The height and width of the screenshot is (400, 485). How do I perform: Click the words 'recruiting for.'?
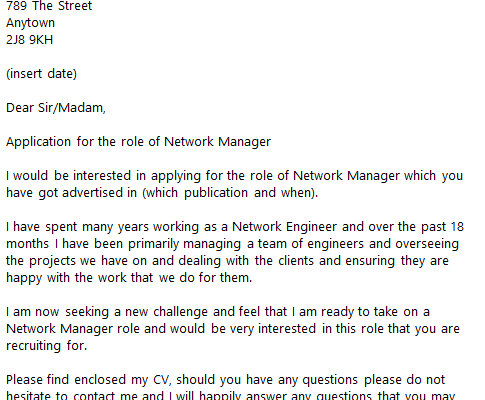coord(46,346)
